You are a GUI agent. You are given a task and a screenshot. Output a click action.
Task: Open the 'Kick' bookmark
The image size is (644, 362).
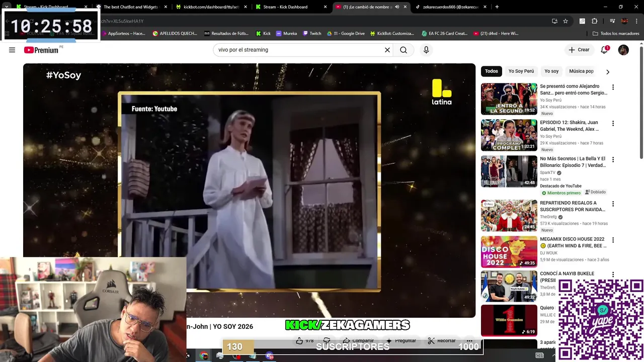point(263,34)
